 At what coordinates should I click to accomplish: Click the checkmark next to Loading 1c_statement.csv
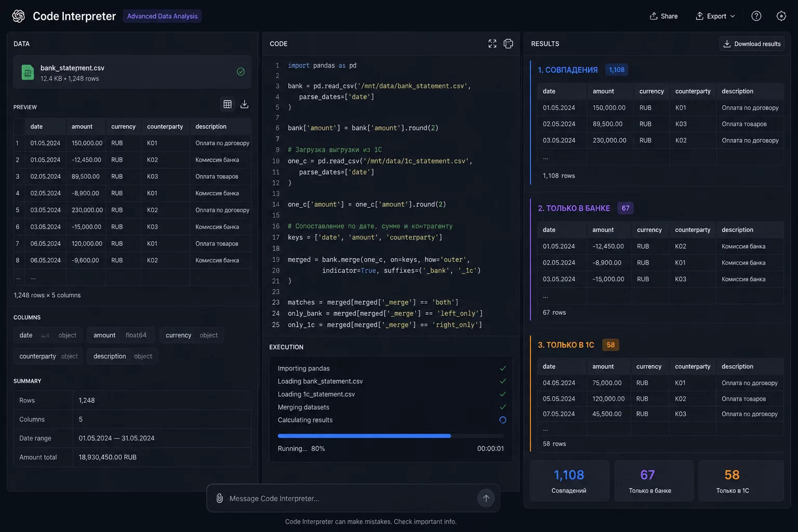[503, 394]
